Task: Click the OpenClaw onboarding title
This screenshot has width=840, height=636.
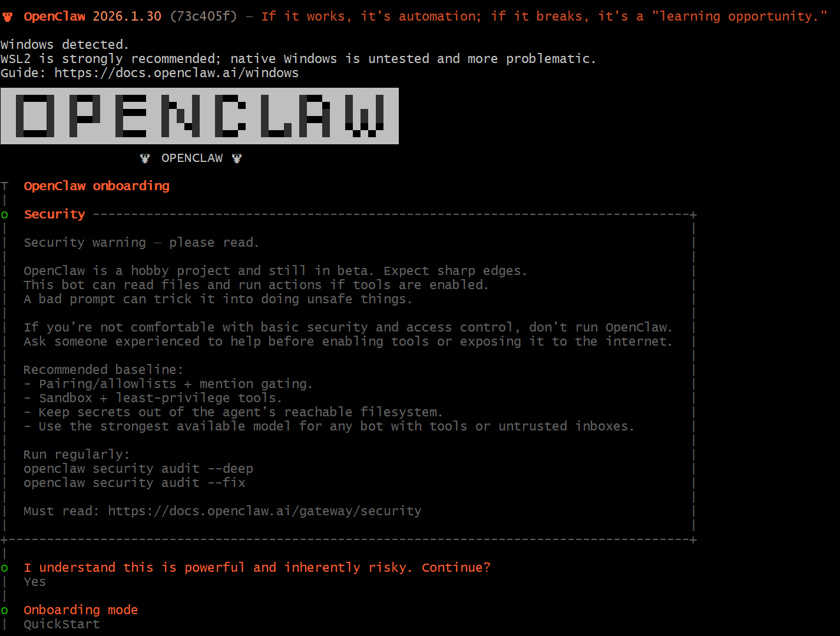Action: point(97,186)
